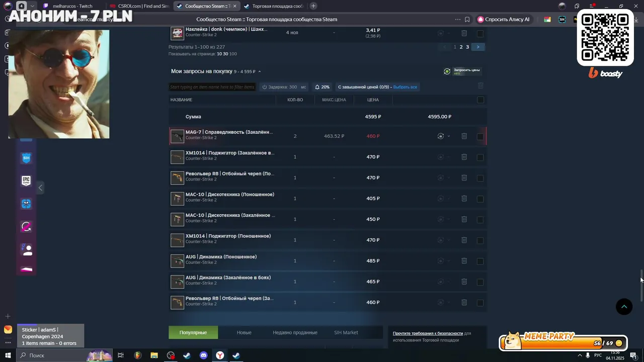The image size is (644, 362).
Task: Go to listings page 2
Action: [461, 47]
